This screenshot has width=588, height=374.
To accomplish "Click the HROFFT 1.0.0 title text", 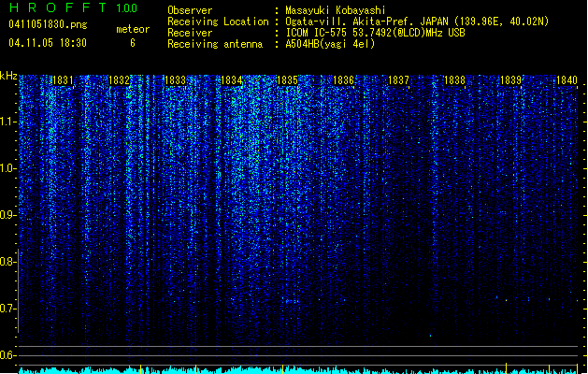I will click(x=74, y=7).
